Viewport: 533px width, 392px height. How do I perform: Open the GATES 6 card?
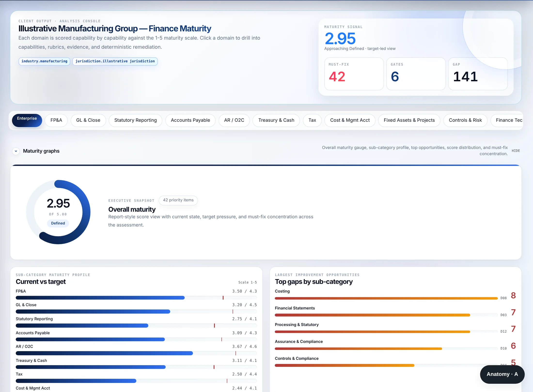pyautogui.click(x=416, y=74)
